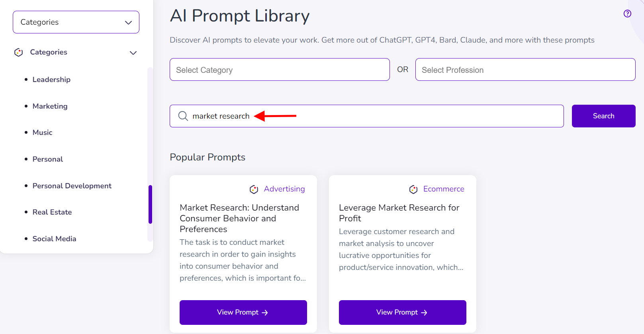
Task: Open the Select Profession combo box
Action: (525, 70)
